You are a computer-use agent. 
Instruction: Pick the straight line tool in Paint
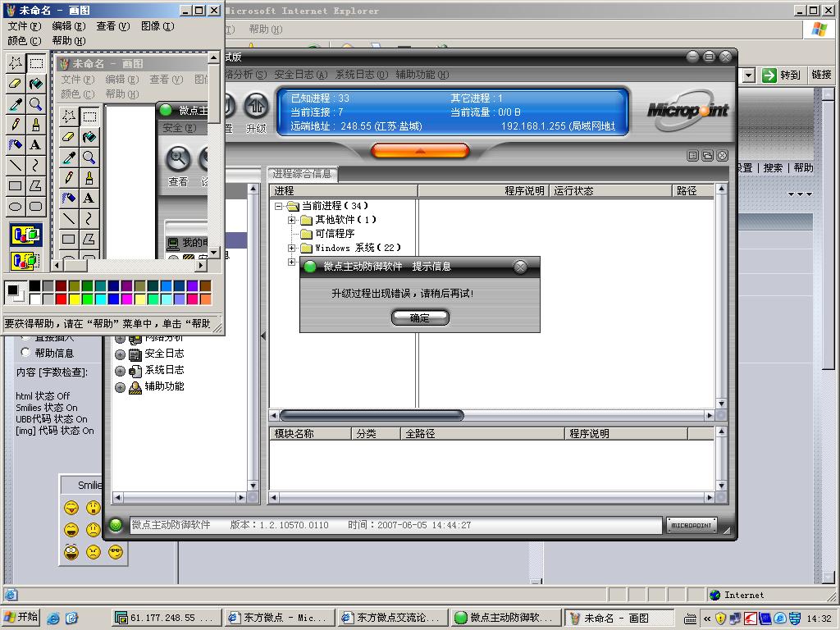[16, 165]
